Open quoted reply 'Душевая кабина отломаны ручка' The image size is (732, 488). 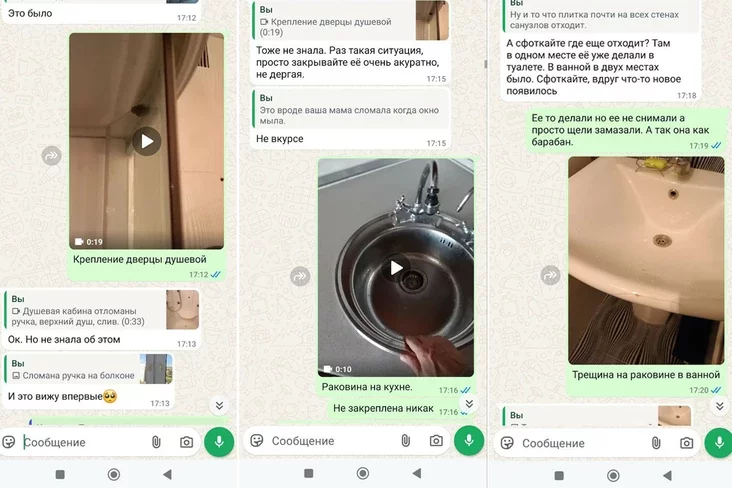[102, 310]
